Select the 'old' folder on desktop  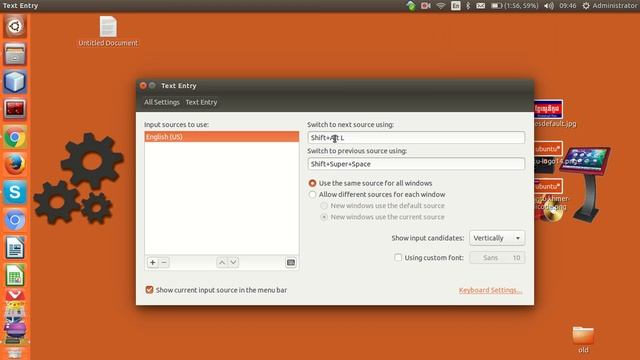pos(583,340)
